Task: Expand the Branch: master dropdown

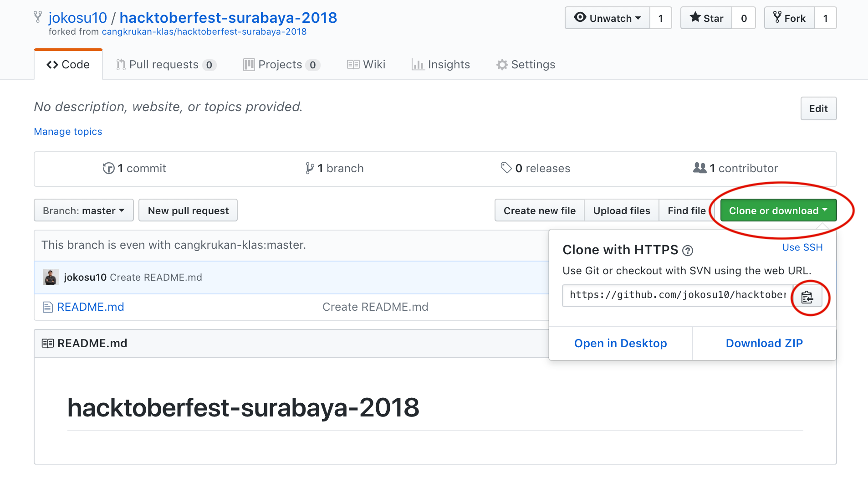Action: pyautogui.click(x=84, y=211)
